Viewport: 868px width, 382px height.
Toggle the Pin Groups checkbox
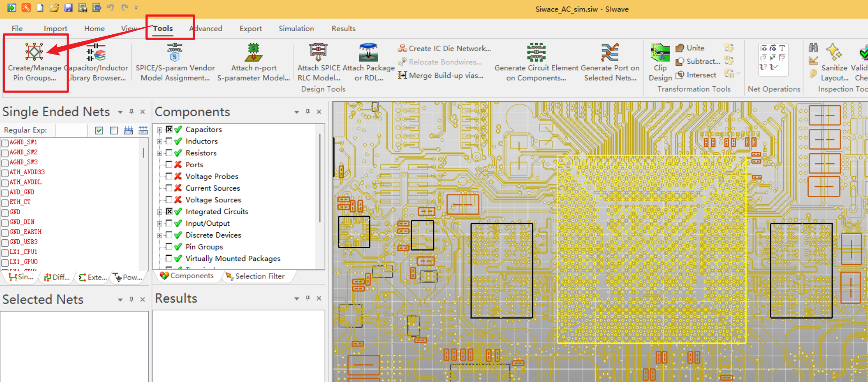pyautogui.click(x=169, y=246)
